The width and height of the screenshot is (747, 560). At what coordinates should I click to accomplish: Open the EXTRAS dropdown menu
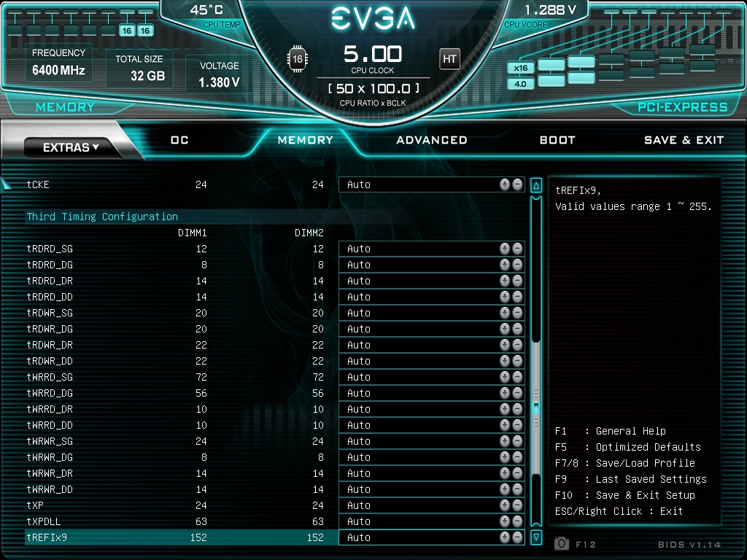[71, 147]
